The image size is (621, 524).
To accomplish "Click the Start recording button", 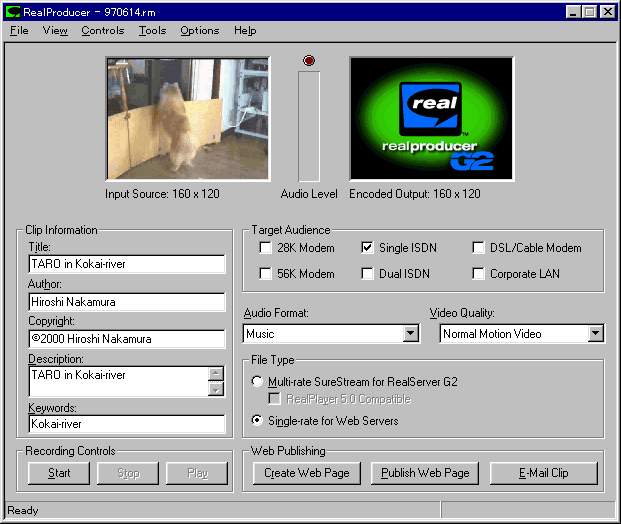I will pyautogui.click(x=59, y=473).
